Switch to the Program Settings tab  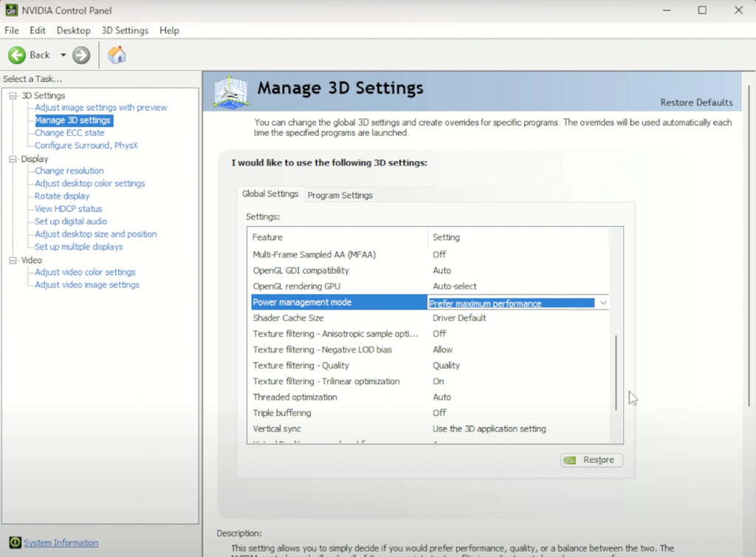340,195
